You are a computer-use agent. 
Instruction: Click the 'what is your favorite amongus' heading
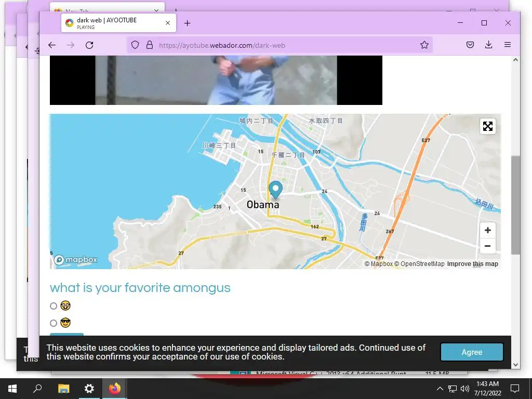pyautogui.click(x=140, y=288)
